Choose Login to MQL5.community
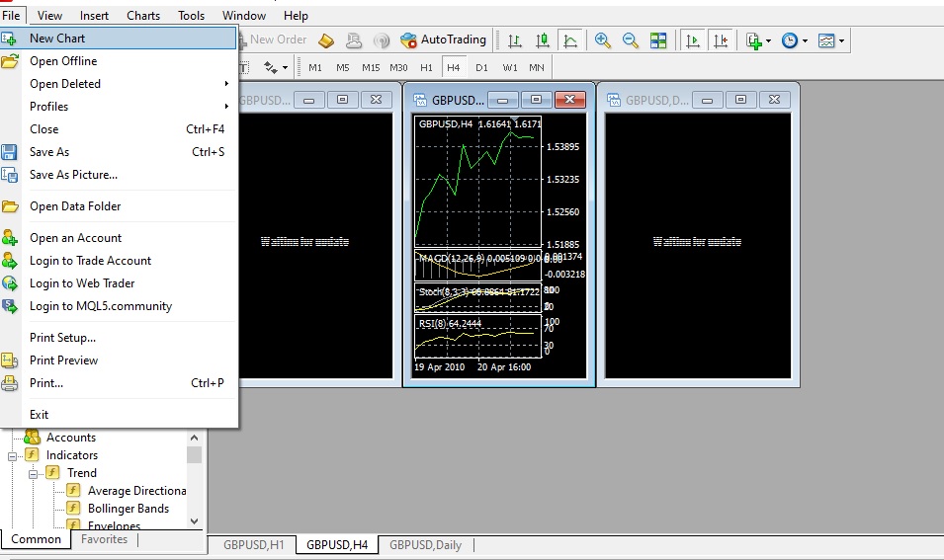944x560 pixels. [118, 306]
